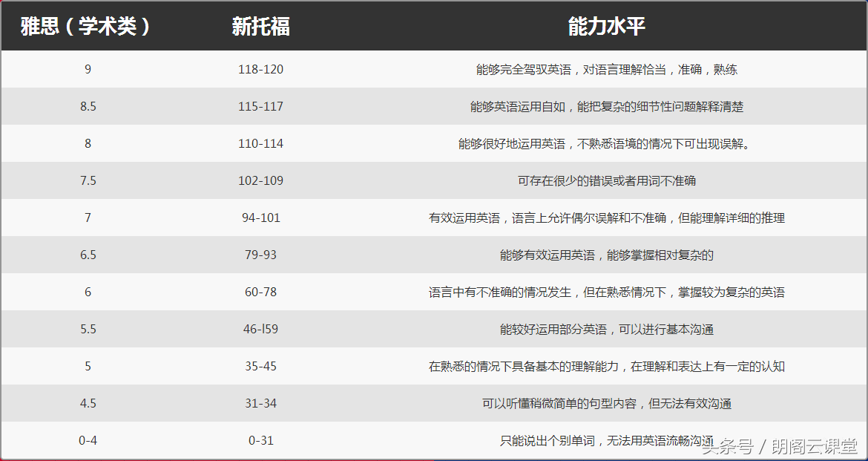The image size is (868, 461).
Task: Click the description 可存在很少的错误或者用词不准确
Action: point(607,180)
